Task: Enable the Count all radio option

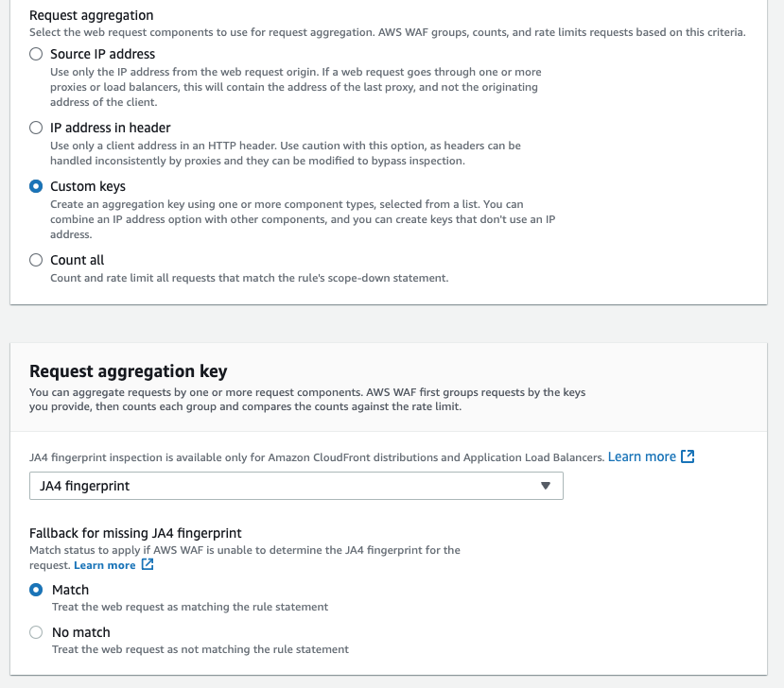Action: pyautogui.click(x=36, y=260)
